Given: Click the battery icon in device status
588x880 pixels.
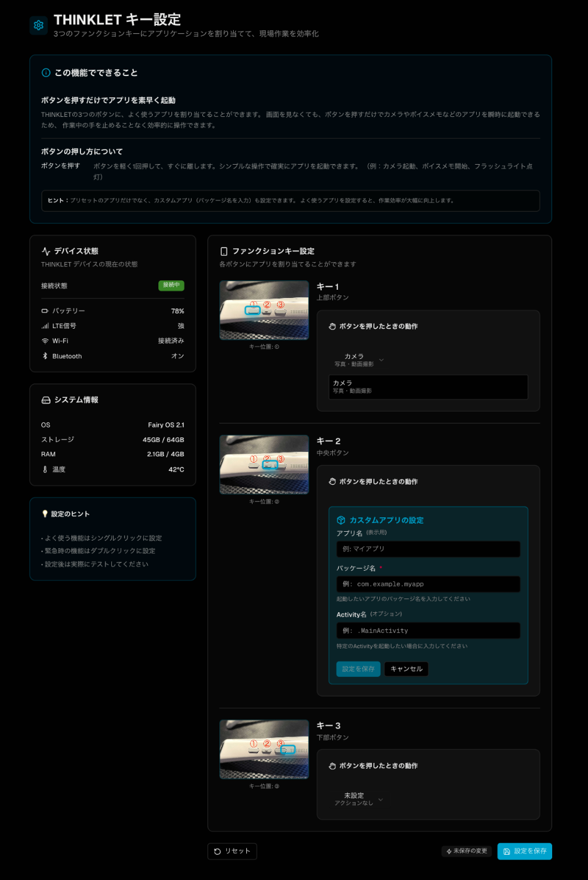Looking at the screenshot, I should pos(45,311).
